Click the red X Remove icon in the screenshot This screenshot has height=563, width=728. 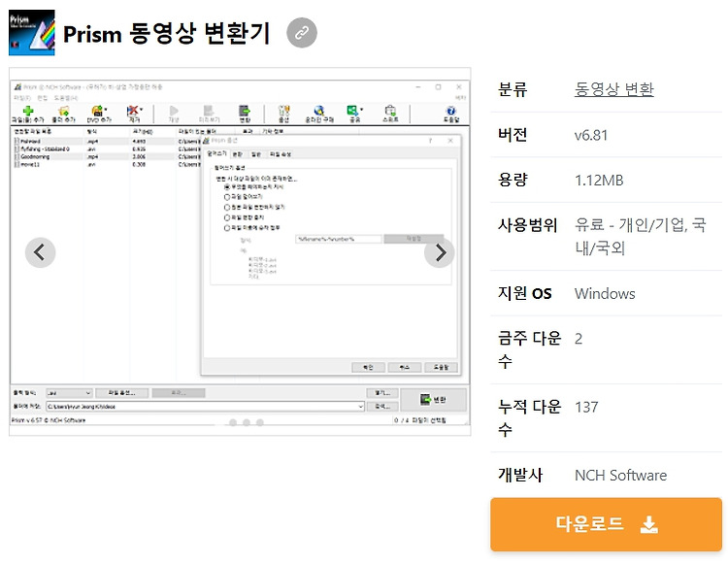(133, 111)
